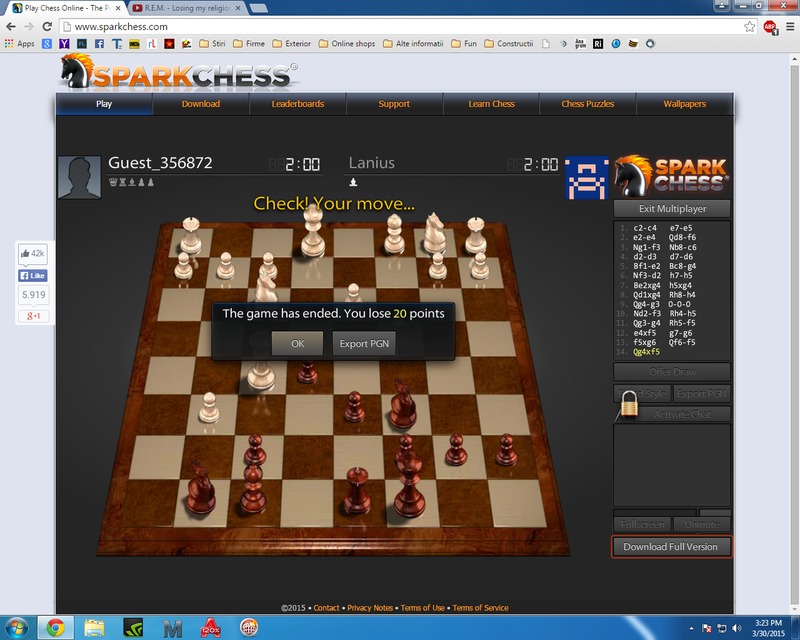Open the Adblock Plus extension icon
The image size is (800, 640).
click(x=770, y=27)
